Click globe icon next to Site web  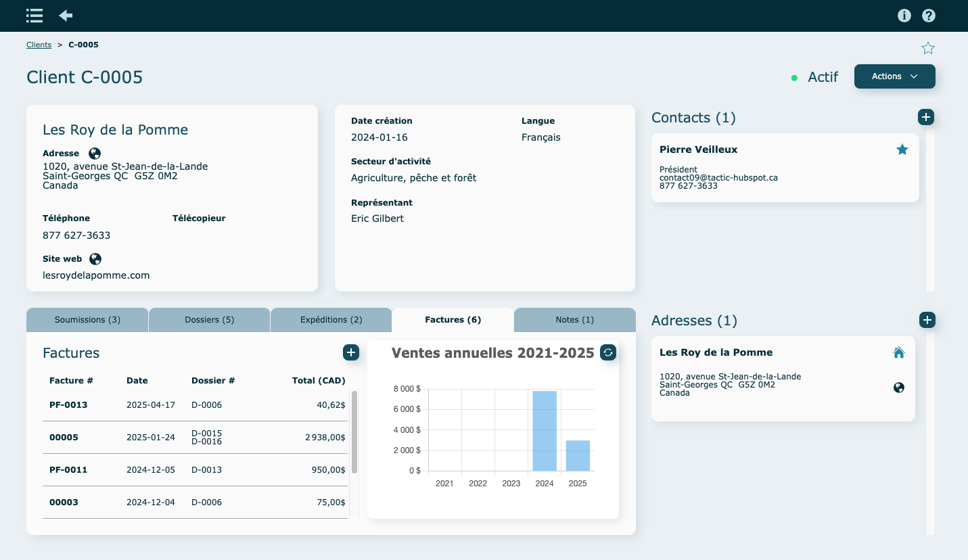(x=95, y=258)
